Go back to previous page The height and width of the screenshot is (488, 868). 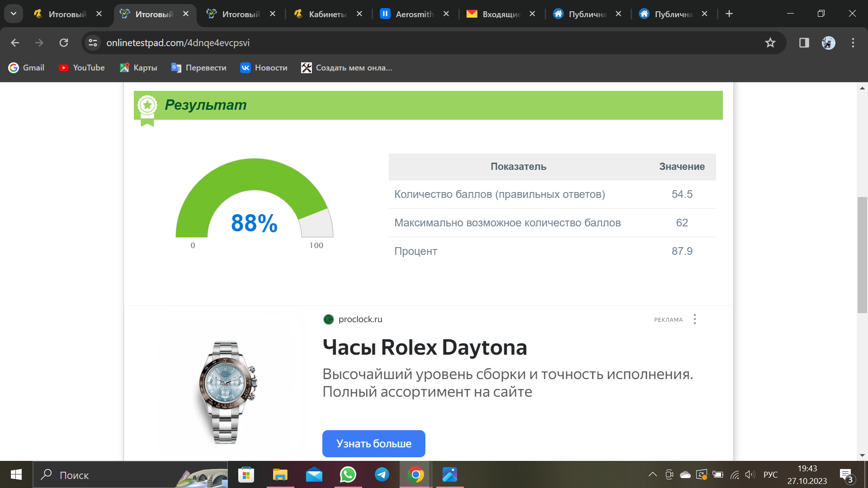[15, 43]
